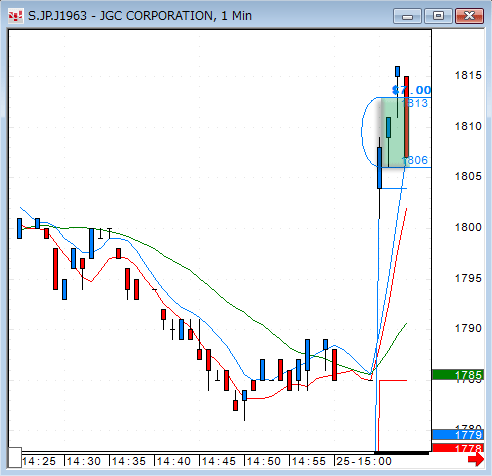Click the 14:50 time axis label

click(264, 461)
